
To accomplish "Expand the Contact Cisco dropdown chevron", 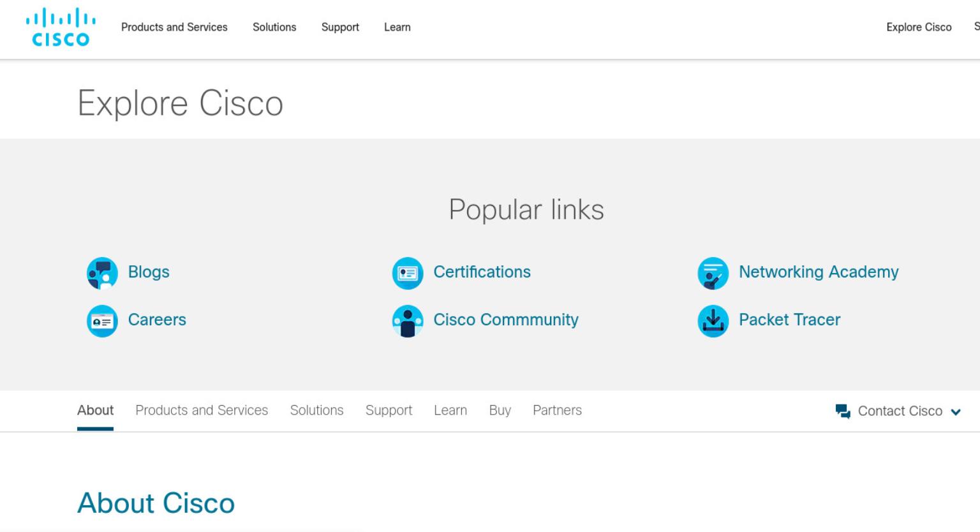I will (956, 412).
